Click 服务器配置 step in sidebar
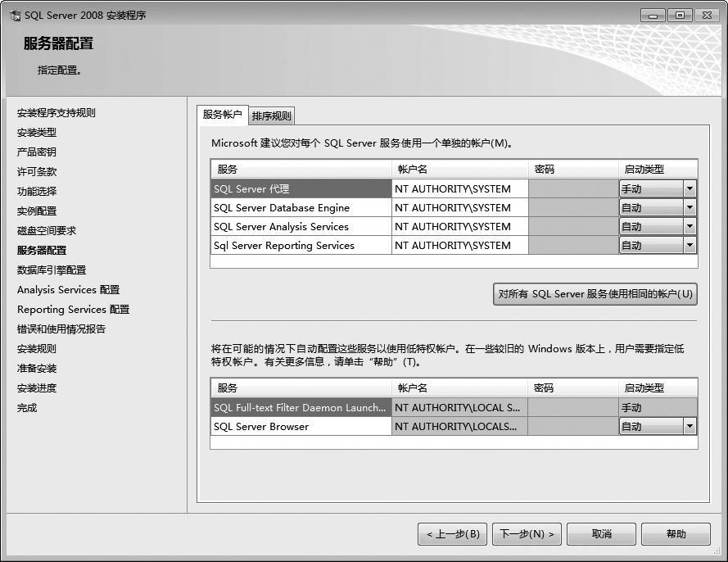Image resolution: width=728 pixels, height=562 pixels. [x=42, y=251]
